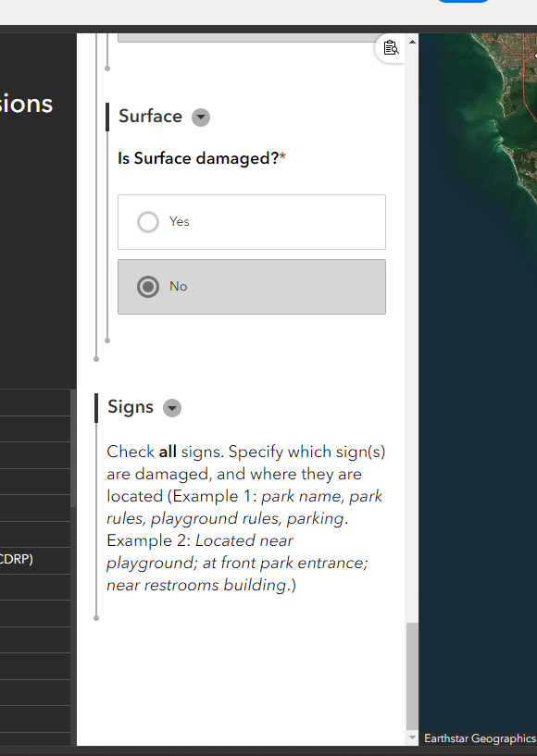Click the form scrollbar up arrow
The height and width of the screenshot is (756, 537).
[x=412, y=42]
